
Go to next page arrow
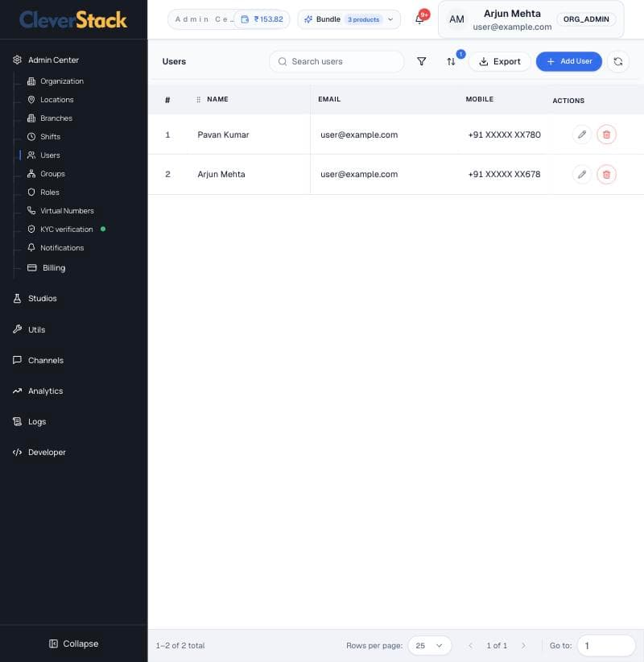tap(523, 646)
